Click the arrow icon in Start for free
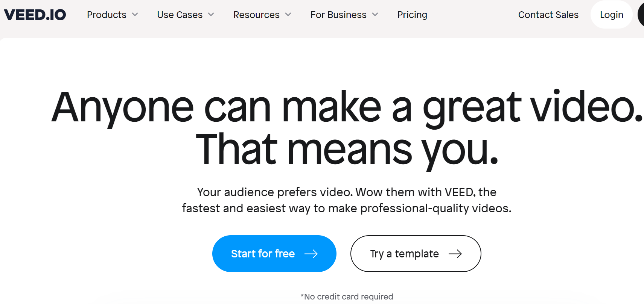 point(311,254)
